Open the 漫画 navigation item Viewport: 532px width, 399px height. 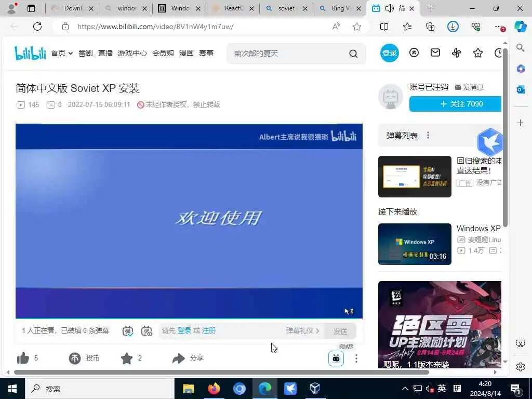click(187, 53)
